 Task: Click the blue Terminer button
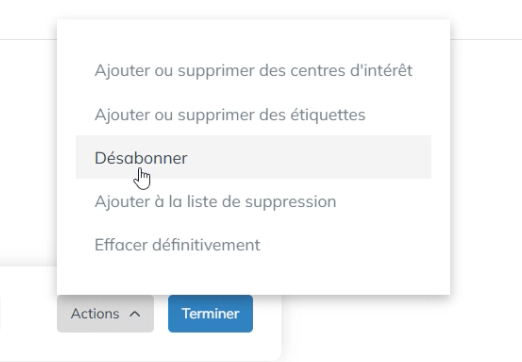tap(210, 314)
